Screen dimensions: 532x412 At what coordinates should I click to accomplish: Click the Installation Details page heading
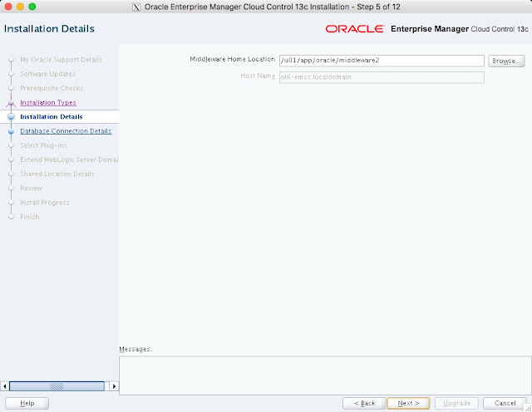click(49, 29)
